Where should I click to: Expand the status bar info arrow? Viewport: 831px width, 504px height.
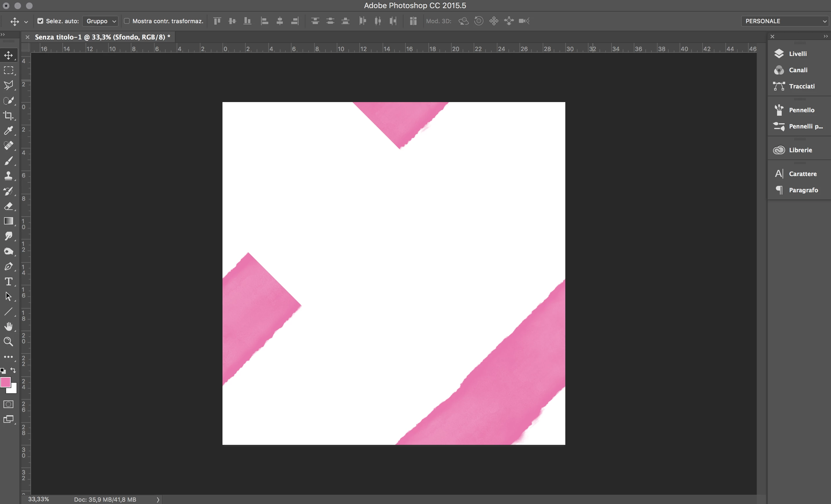(x=158, y=499)
